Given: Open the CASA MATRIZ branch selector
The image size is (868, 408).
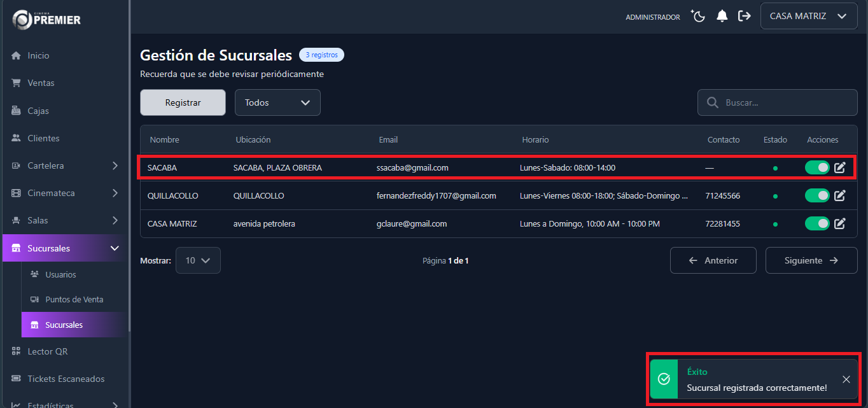Looking at the screenshot, I should pyautogui.click(x=808, y=17).
